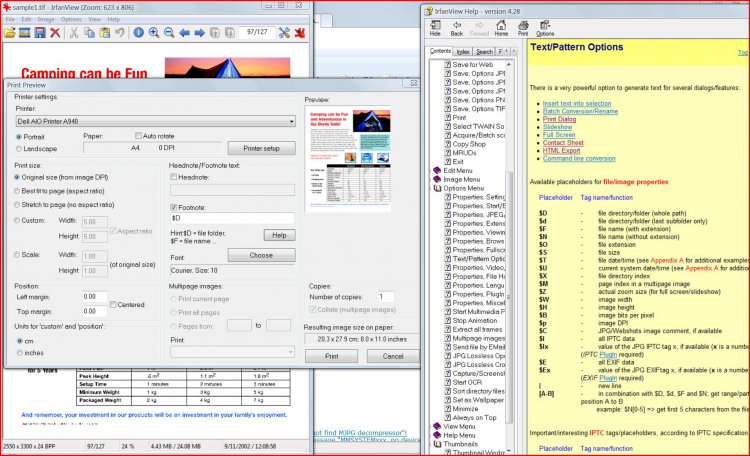The width and height of the screenshot is (750, 456).
Task: Click the Save floppy disk icon
Action: [x=40, y=33]
